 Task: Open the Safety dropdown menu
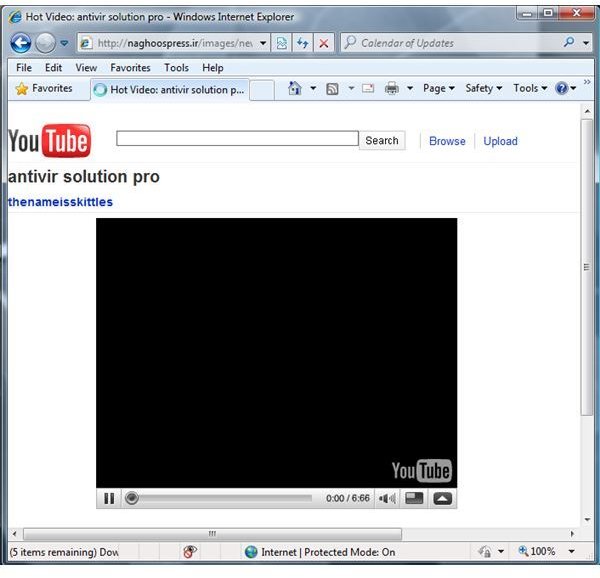pyautogui.click(x=484, y=88)
